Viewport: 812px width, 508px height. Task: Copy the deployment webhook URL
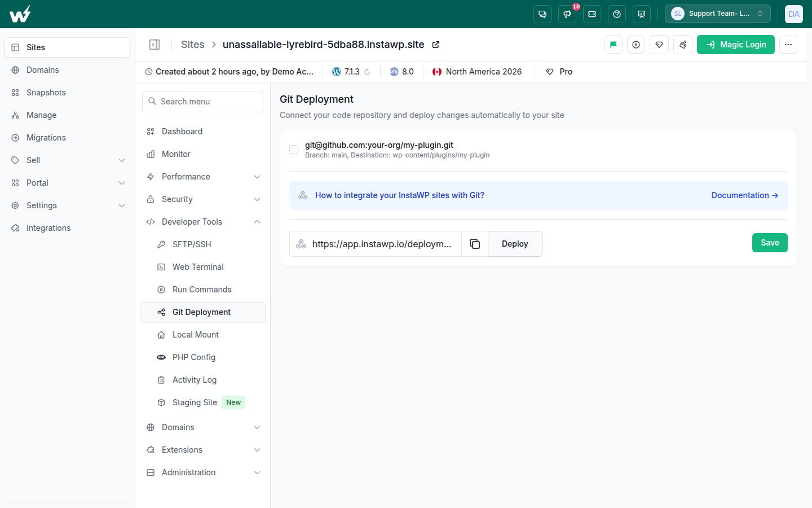click(475, 244)
